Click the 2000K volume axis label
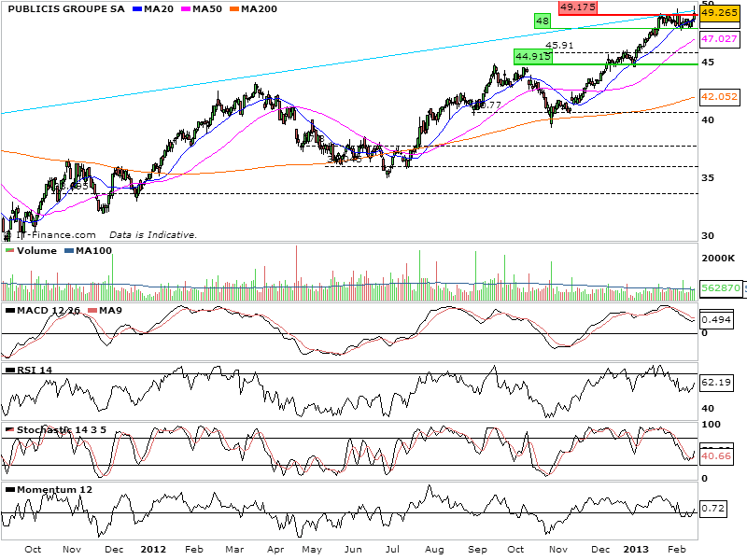The width and height of the screenshot is (747, 560). point(718,259)
